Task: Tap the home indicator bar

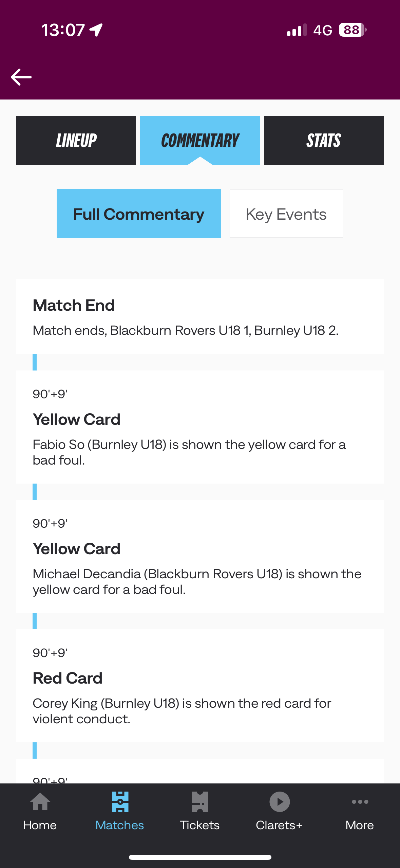Action: (200, 857)
